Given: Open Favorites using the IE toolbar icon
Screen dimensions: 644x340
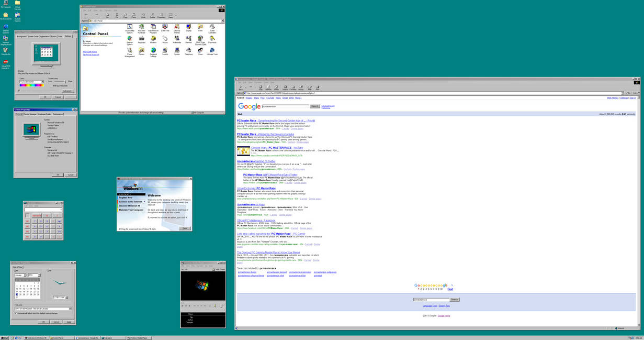Looking at the screenshot, I should [293, 87].
